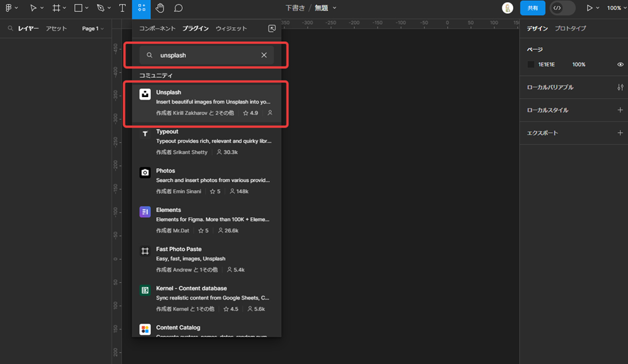Open Pen tool dropdown arrow
The image size is (628, 364).
tap(109, 8)
